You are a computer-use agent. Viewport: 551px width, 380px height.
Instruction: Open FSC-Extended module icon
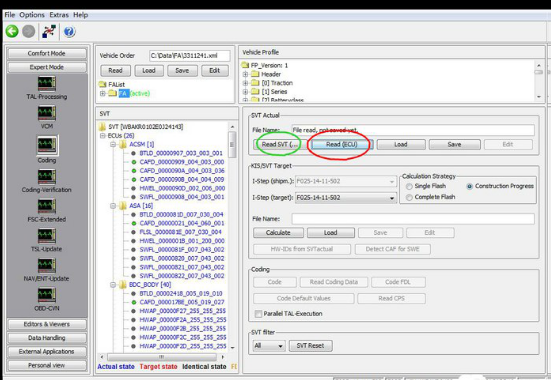(47, 206)
